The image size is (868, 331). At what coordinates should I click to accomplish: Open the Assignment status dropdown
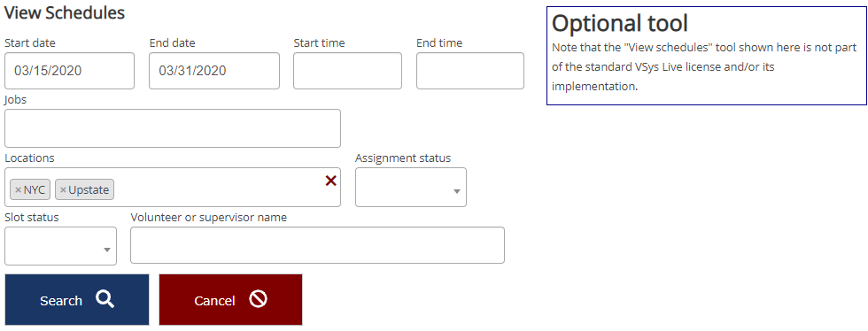411,187
